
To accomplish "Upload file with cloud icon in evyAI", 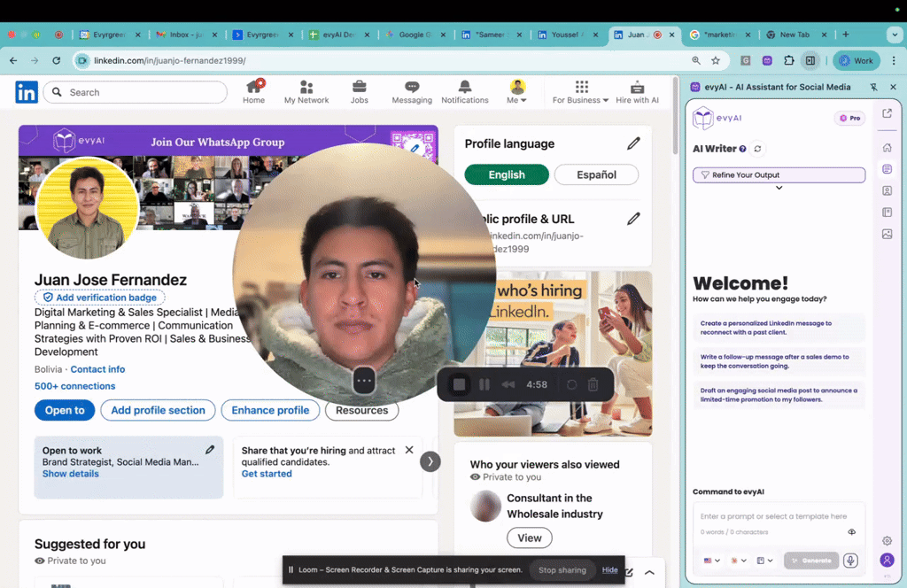I will pos(851,532).
